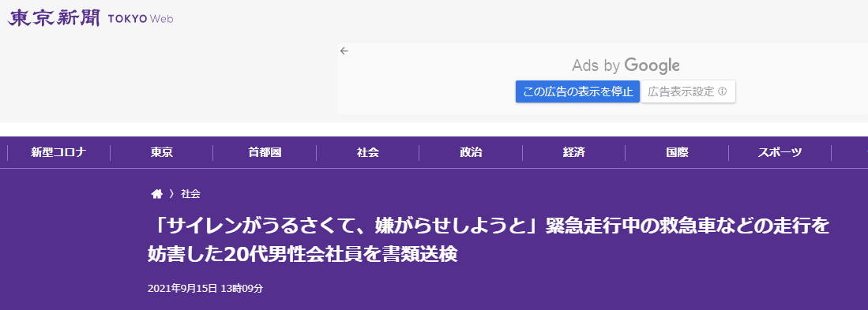868x310 pixels.
Task: Click the 社会 breadcrumb link
Action: 190,194
